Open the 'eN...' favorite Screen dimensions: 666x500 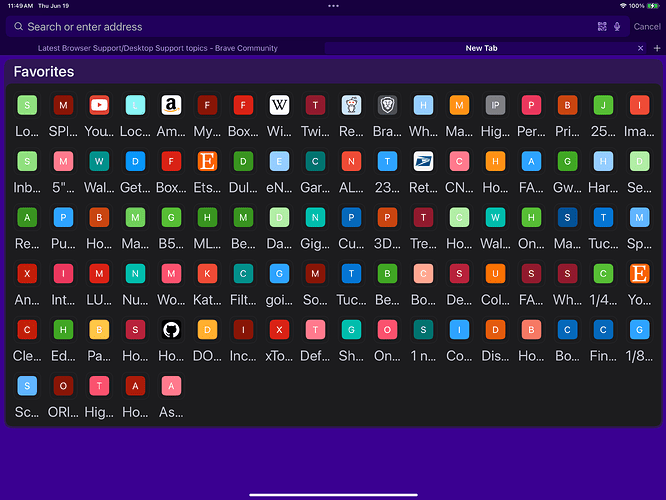279,161
